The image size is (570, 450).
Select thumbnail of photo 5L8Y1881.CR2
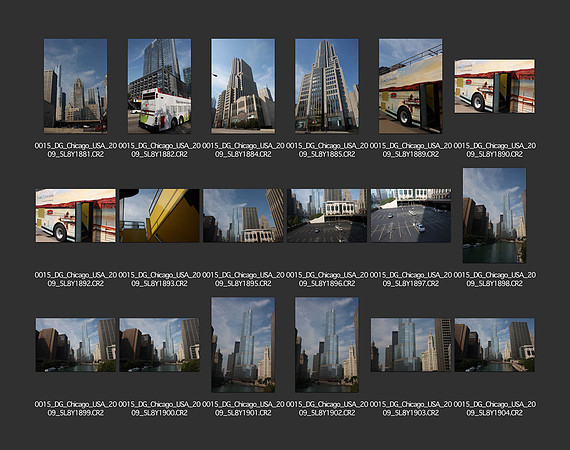click(76, 86)
